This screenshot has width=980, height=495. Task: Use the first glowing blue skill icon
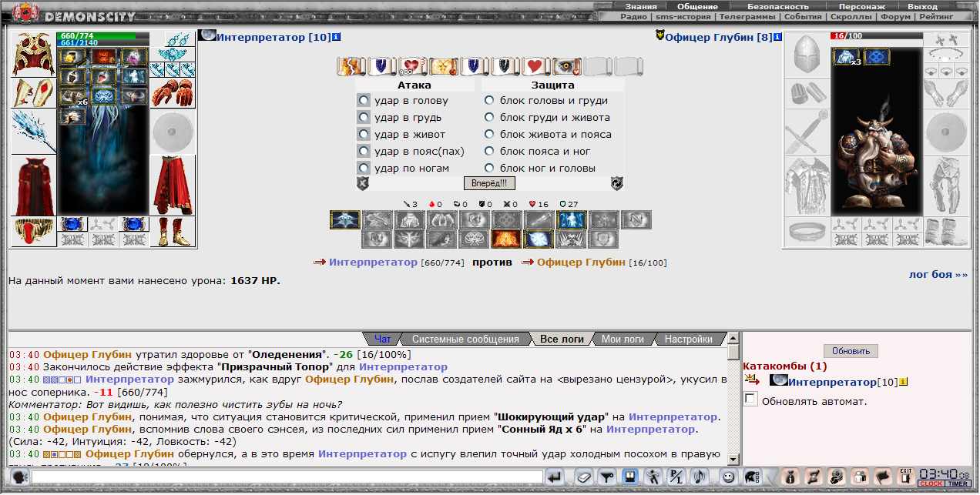345,220
